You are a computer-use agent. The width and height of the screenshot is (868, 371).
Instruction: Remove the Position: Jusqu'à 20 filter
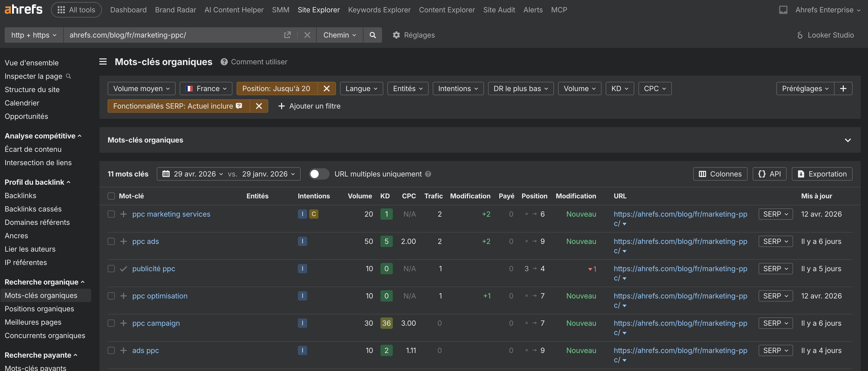coord(326,89)
